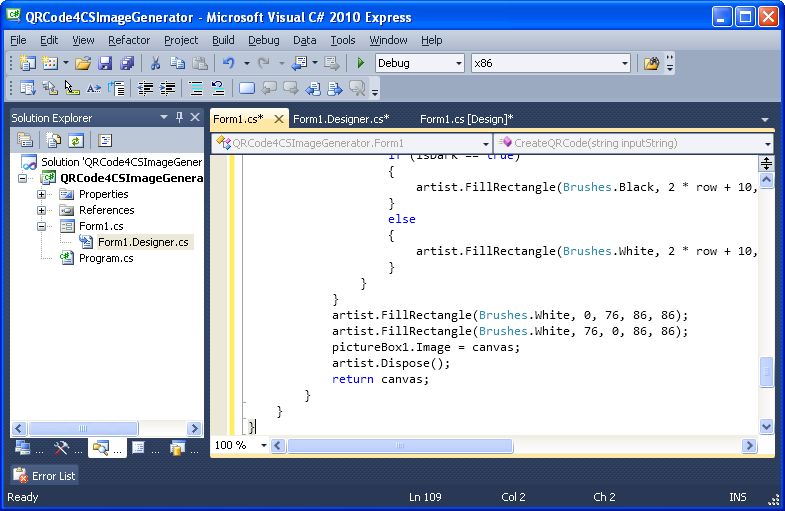Image resolution: width=785 pixels, height=511 pixels.
Task: Click the Start Debugging green play icon
Action: [361, 63]
